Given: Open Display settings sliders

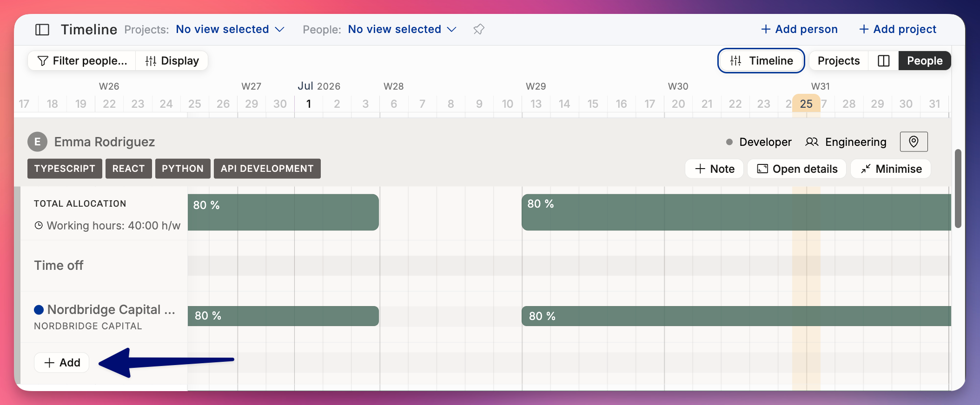Looking at the screenshot, I should tap(172, 61).
